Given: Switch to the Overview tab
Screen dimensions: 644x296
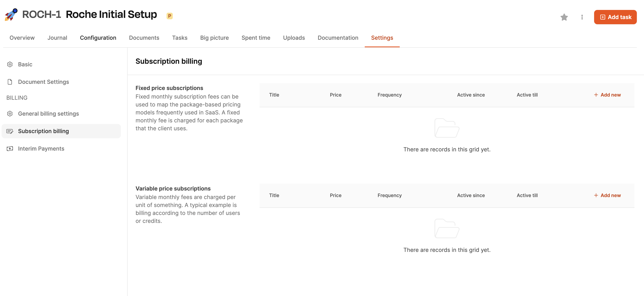Looking at the screenshot, I should point(22,38).
